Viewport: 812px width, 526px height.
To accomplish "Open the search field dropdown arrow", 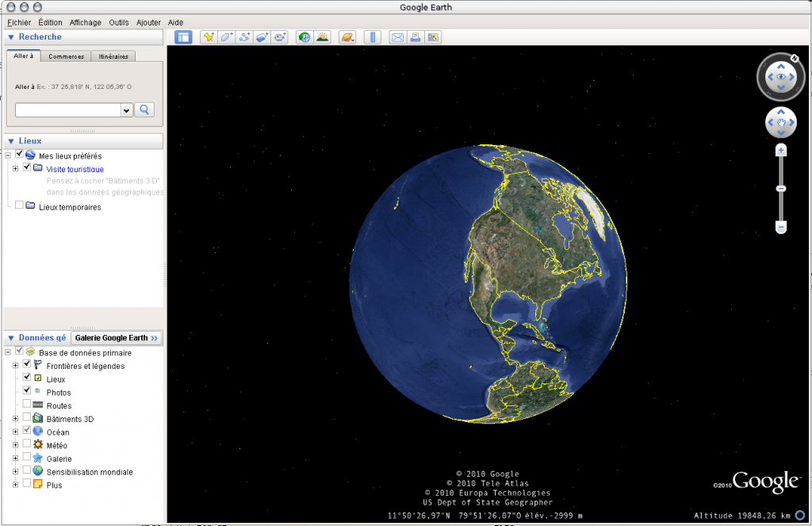I will point(126,109).
